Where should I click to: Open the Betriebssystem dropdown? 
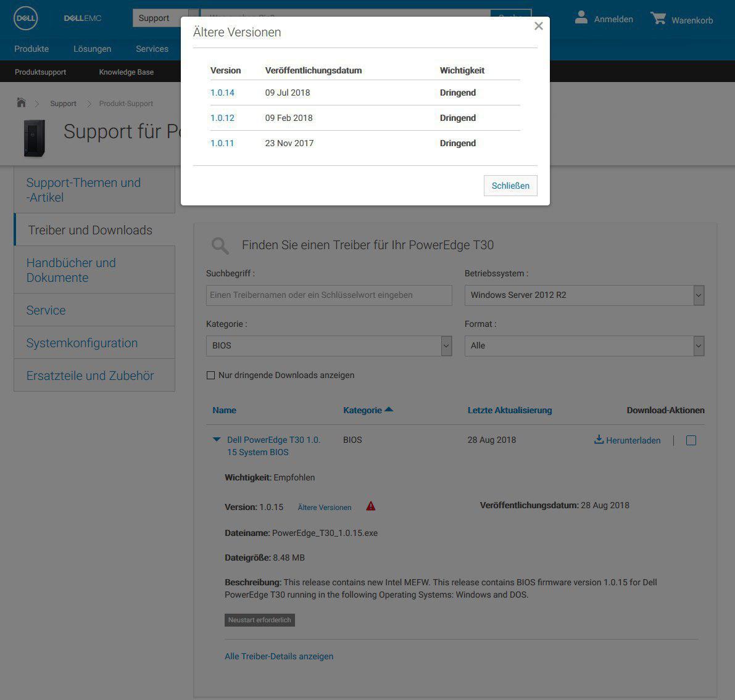tap(584, 295)
